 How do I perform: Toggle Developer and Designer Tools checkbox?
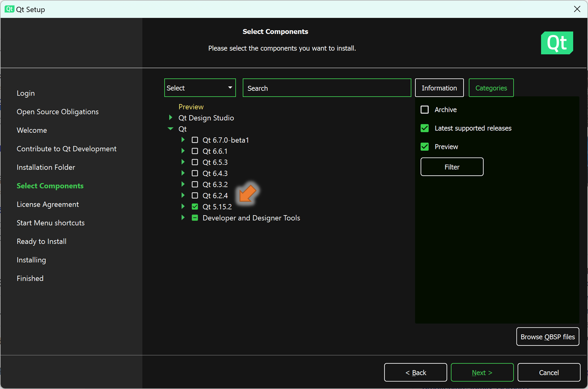(x=195, y=218)
